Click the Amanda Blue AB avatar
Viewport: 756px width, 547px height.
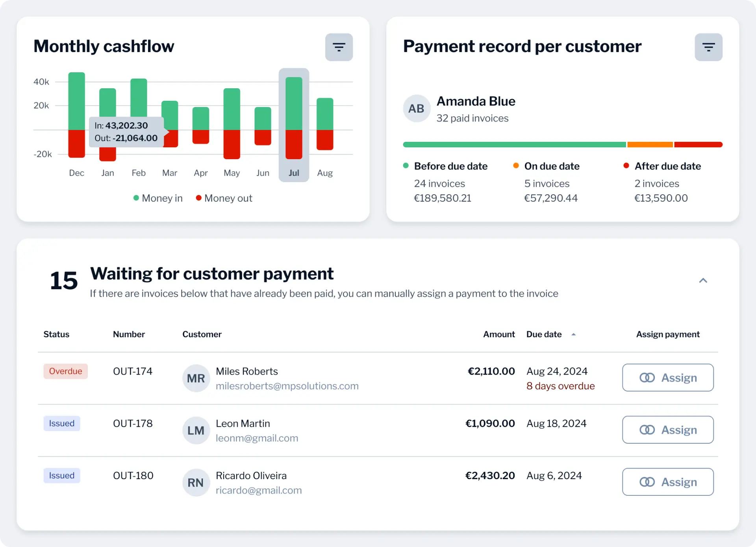416,108
